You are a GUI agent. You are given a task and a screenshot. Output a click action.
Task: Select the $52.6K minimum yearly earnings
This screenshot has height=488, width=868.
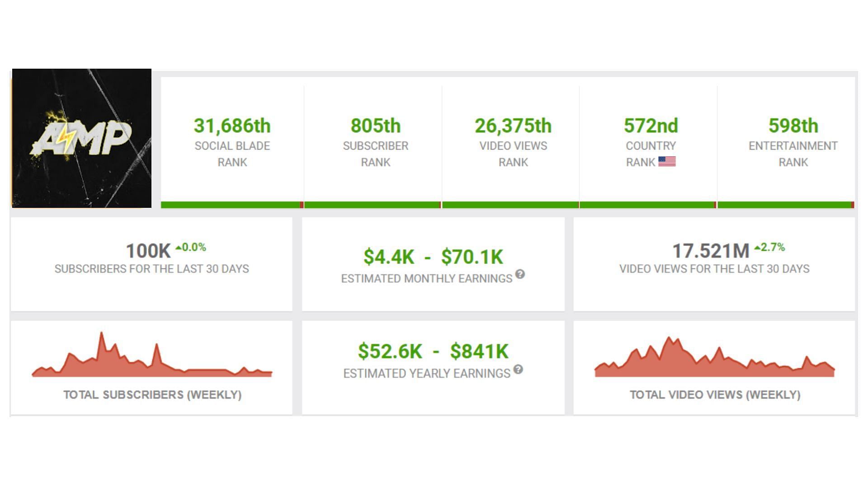click(x=390, y=352)
